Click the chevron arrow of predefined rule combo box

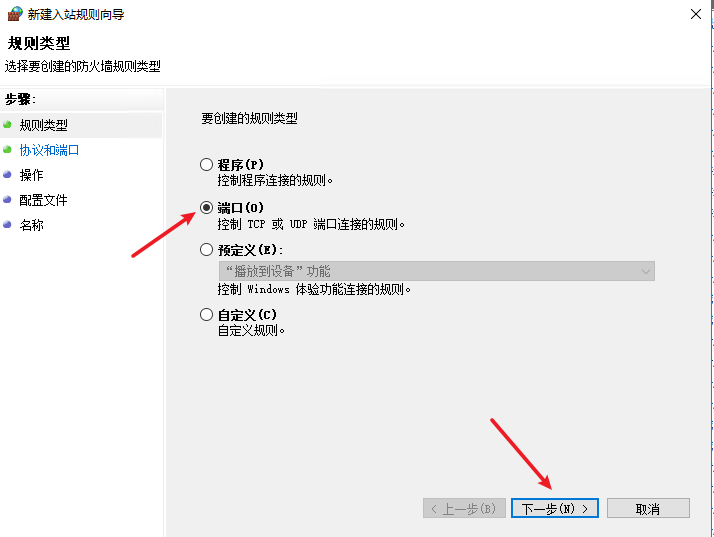pos(645,271)
